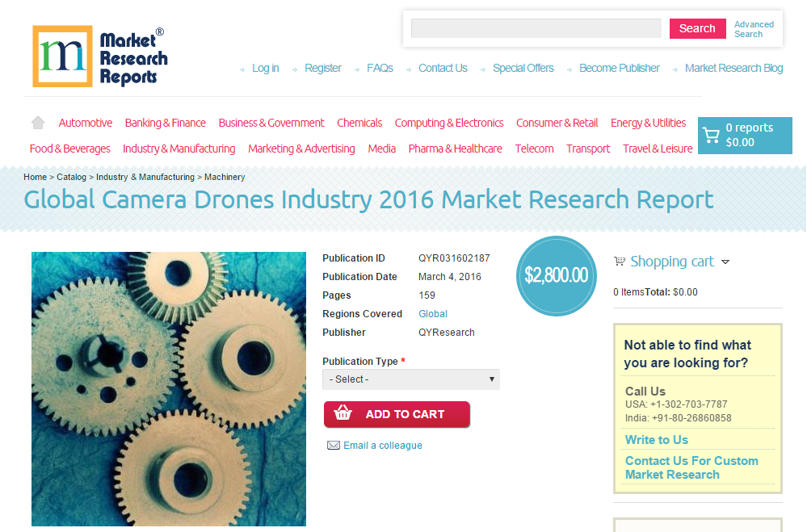807x532 pixels.
Task: Click the Search button
Action: [697, 29]
